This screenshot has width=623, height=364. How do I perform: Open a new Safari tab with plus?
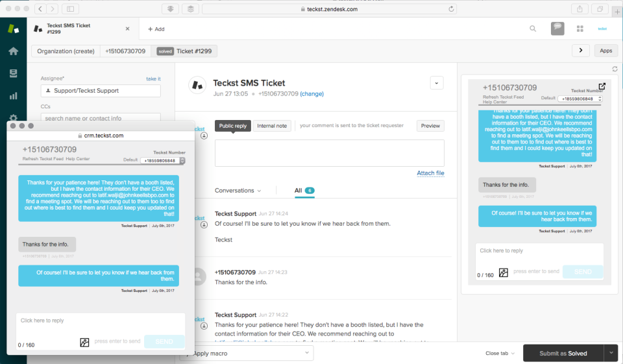617,12
